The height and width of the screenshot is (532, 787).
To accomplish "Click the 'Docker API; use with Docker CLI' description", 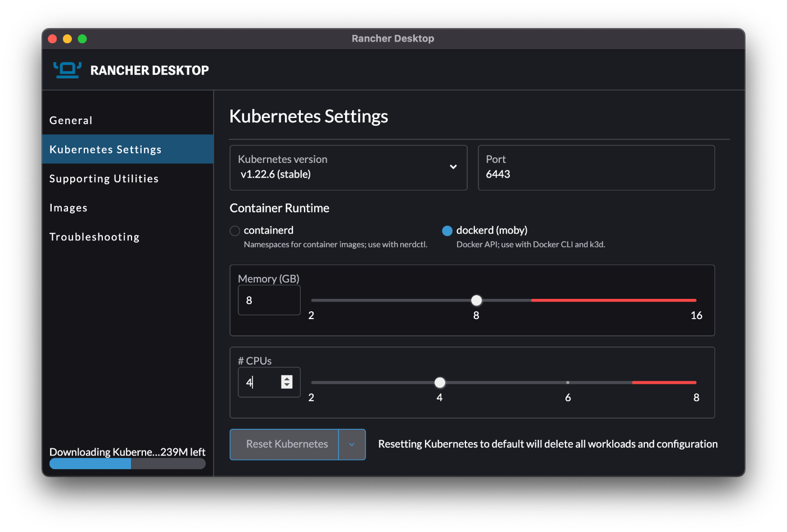I will click(x=531, y=244).
